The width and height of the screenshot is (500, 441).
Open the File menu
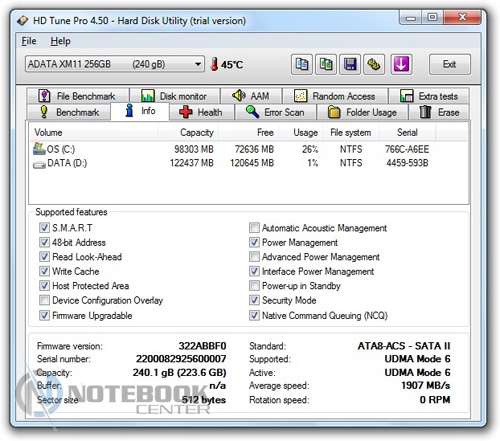(29, 41)
